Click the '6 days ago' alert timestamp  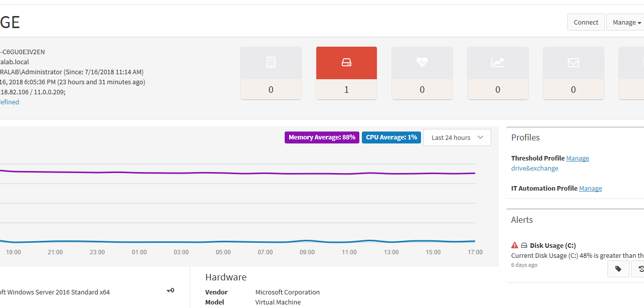coord(524,265)
